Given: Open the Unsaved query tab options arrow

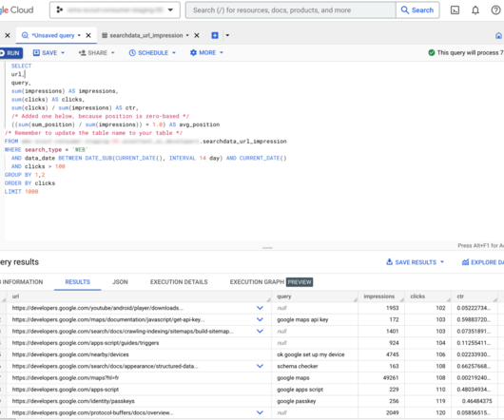Looking at the screenshot, I should pos(79,35).
